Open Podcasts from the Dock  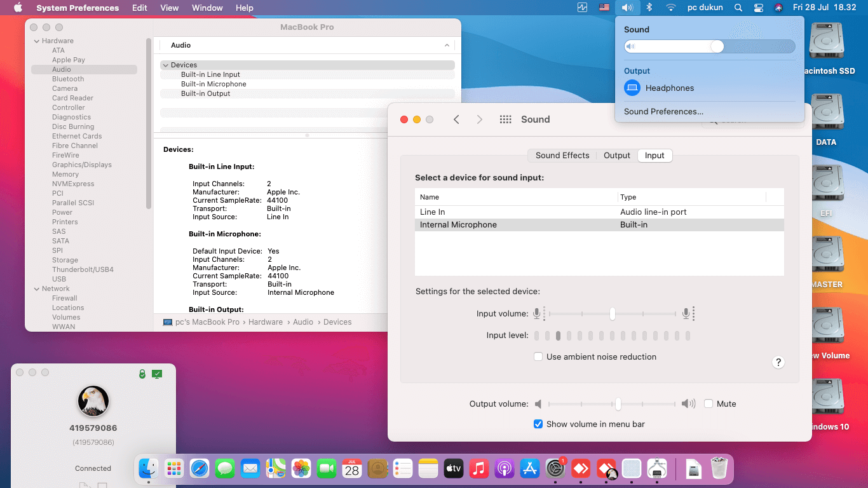click(505, 469)
